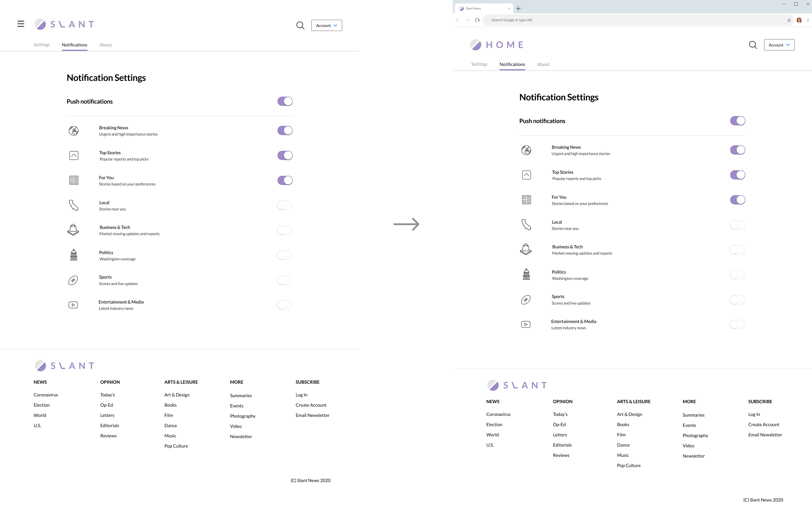Image resolution: width=812 pixels, height=511 pixels.
Task: Open new tab with plus icon
Action: pos(518,8)
